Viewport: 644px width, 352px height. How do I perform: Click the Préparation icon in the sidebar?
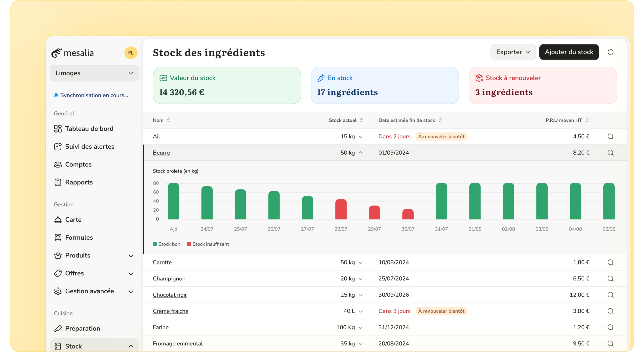tap(58, 328)
